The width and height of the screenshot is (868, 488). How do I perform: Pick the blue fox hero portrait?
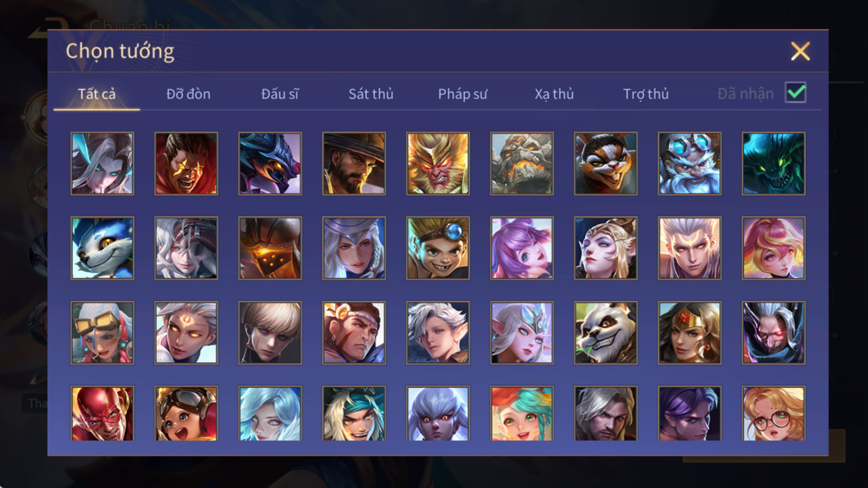tap(102, 248)
